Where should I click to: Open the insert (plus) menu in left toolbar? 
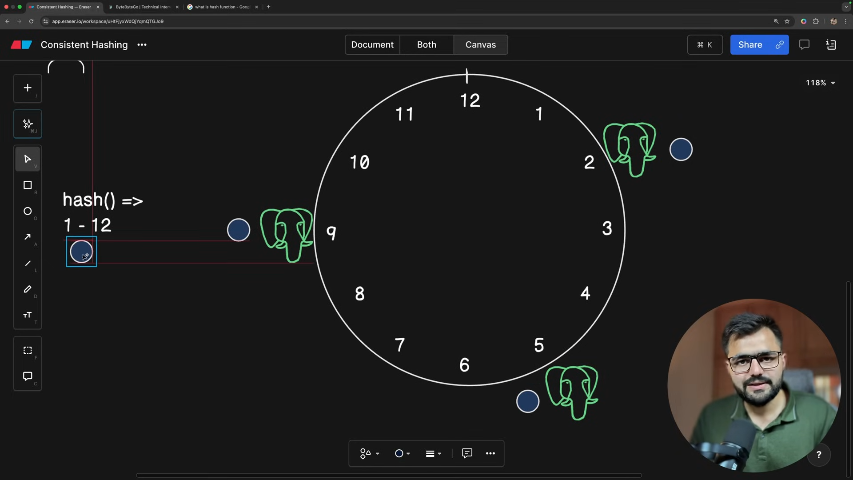[x=27, y=88]
